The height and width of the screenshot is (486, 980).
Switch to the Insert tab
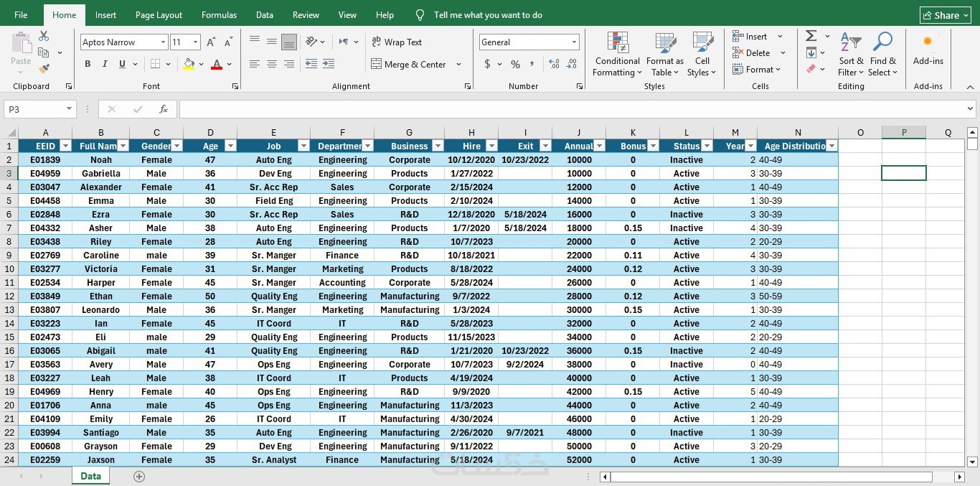click(x=105, y=14)
